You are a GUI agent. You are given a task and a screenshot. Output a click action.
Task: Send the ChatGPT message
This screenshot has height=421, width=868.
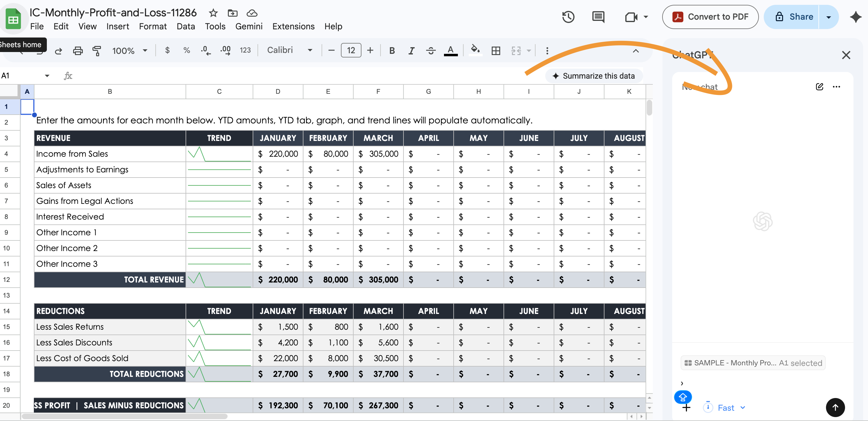835,407
